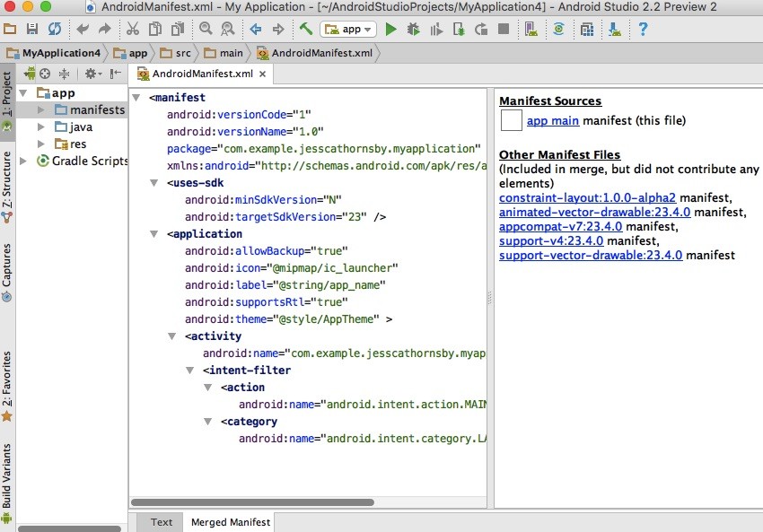Screen dimensions: 763x532
Task: Debug app with bug icon
Action: tap(414, 30)
